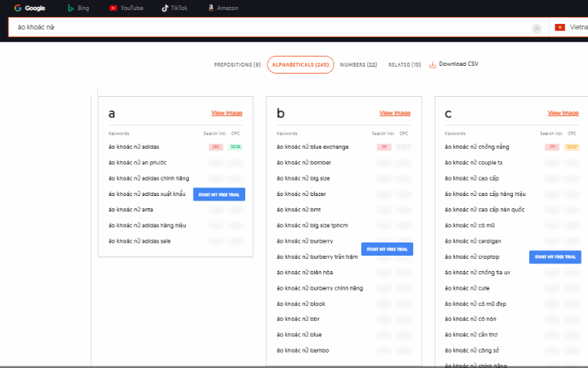The height and width of the screenshot is (368, 588).
Task: Select keyword 'áo khoác nữ cần thơ'
Action: point(471,335)
